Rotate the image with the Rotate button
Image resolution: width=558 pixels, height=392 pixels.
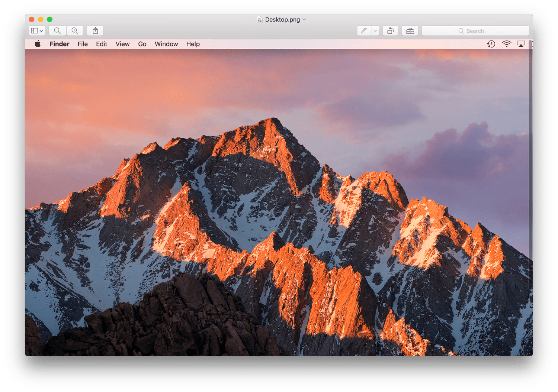tap(390, 31)
